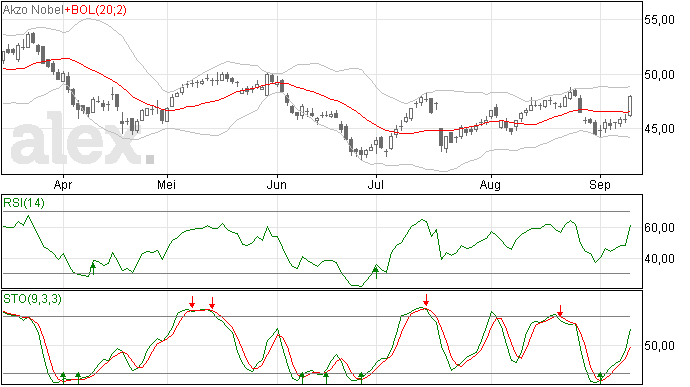Select the Jun month label
The height and width of the screenshot is (387, 690).
277,184
